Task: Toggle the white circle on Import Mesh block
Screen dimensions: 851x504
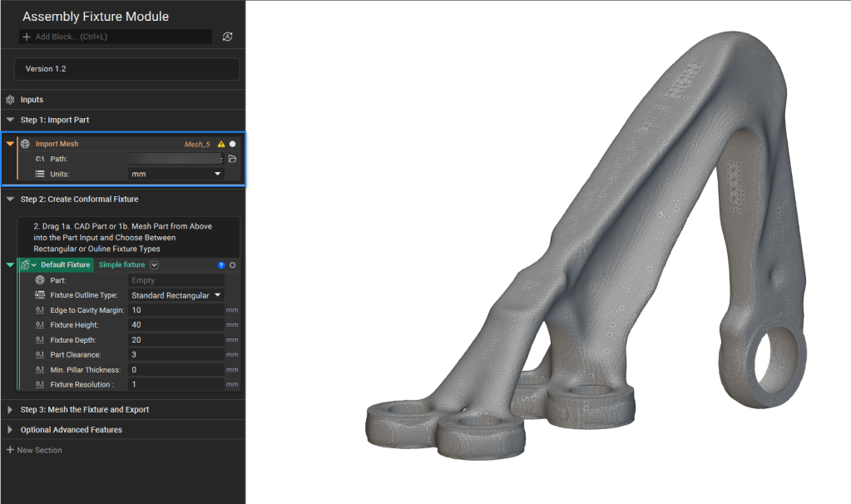Action: pyautogui.click(x=233, y=144)
